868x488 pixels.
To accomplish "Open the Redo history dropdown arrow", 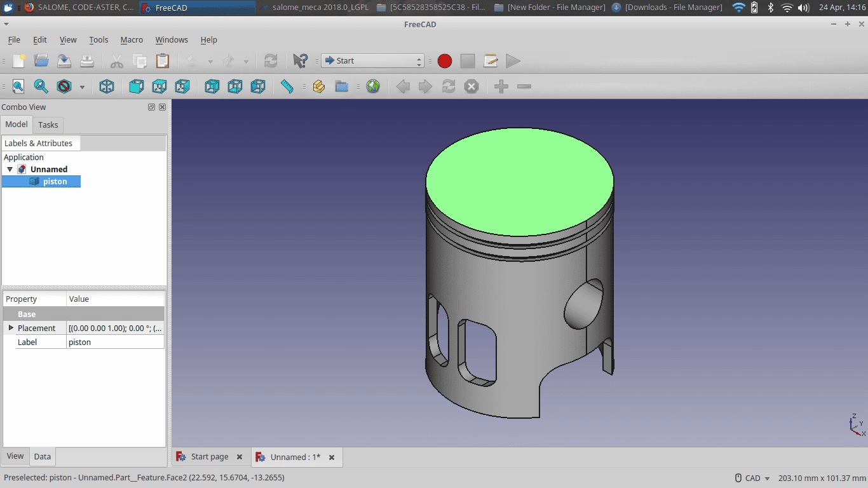I will pos(246,62).
